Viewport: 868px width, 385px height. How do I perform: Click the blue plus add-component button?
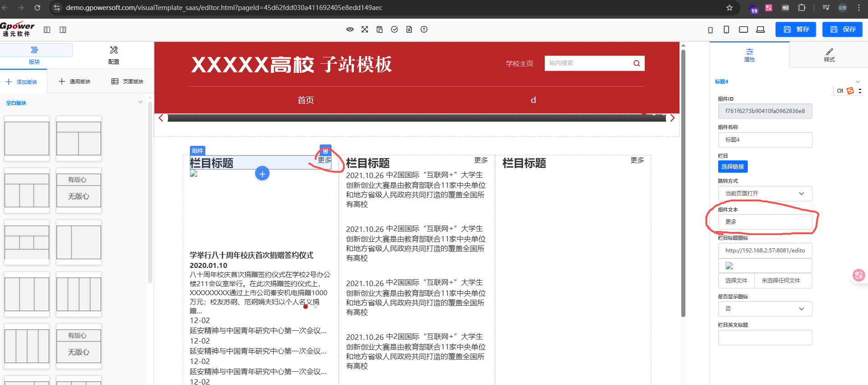click(262, 174)
